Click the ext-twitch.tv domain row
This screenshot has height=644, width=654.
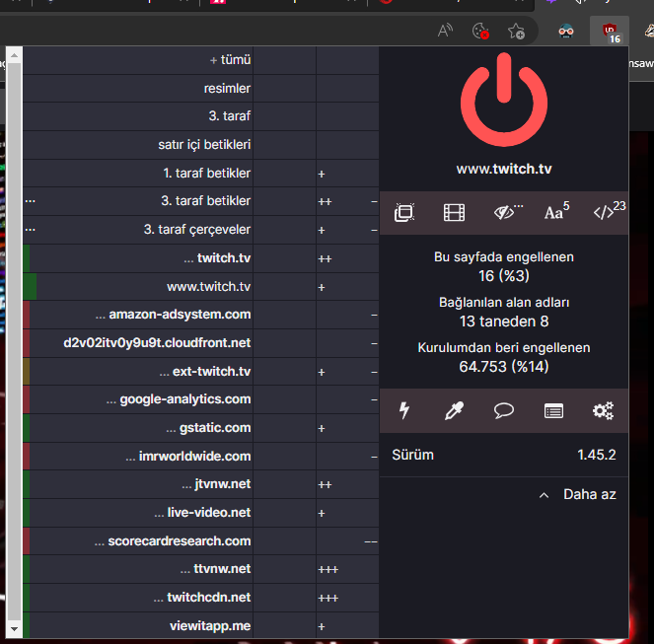[x=138, y=371]
